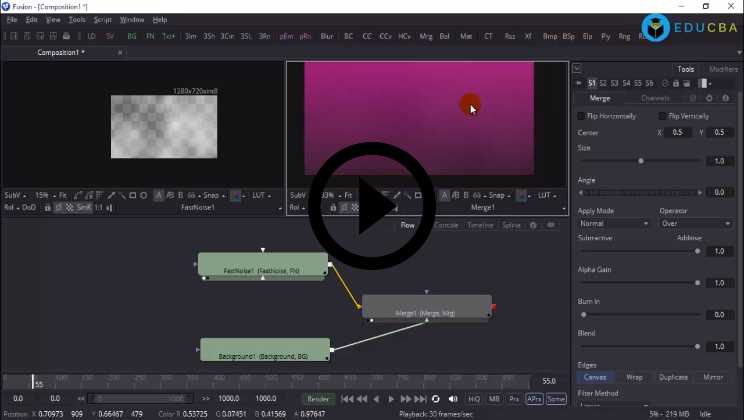The image size is (744, 420).
Task: Click the BG background tool in toolbar
Action: click(132, 36)
